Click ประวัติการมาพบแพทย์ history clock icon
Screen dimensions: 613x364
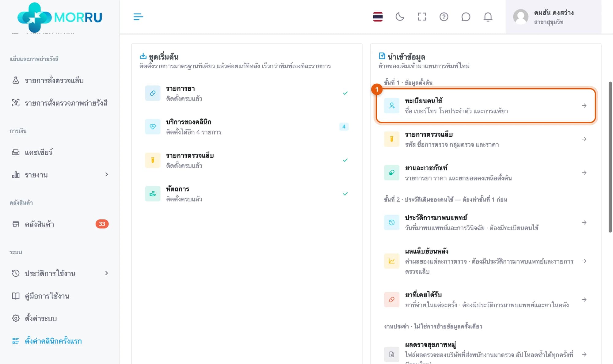tap(392, 222)
